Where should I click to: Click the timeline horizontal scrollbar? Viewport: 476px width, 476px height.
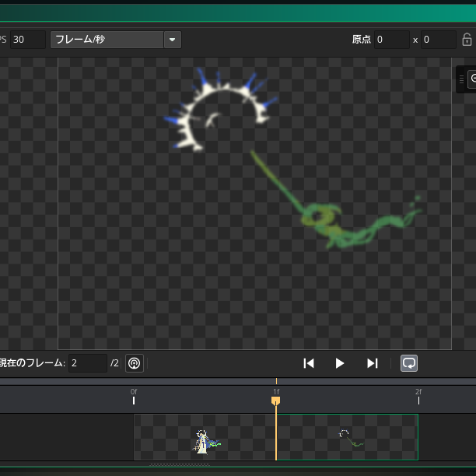pos(180,464)
